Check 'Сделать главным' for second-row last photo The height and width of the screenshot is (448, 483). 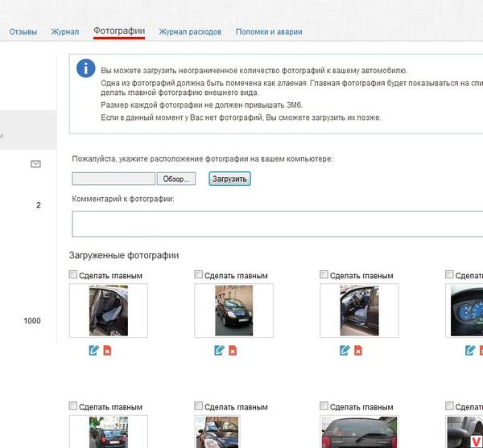(449, 406)
